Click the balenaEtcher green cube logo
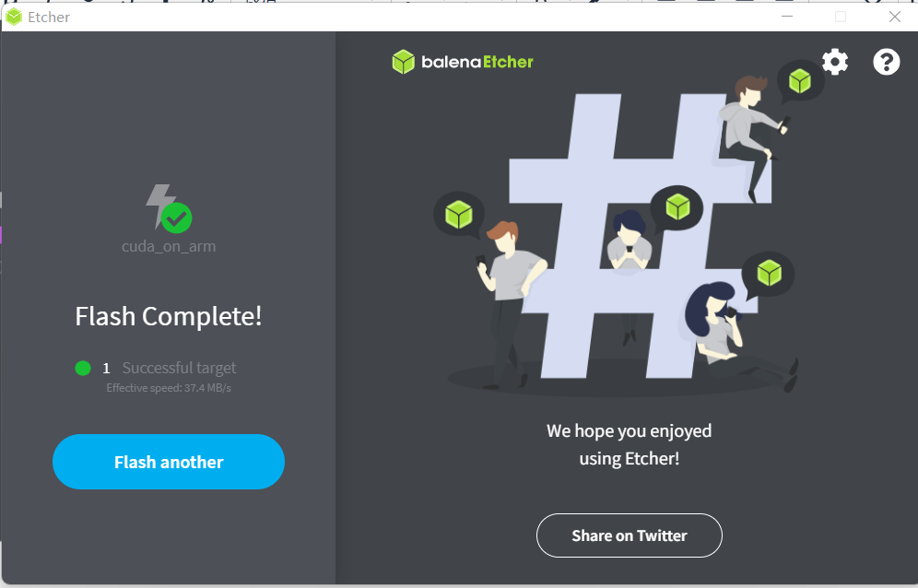918x588 pixels. click(403, 62)
